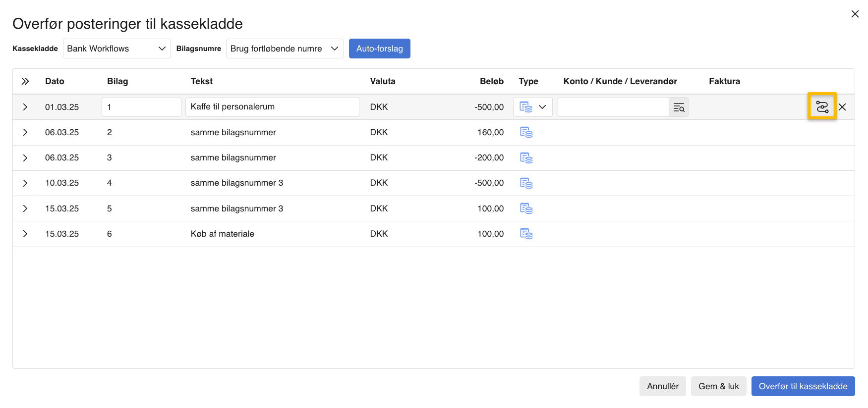The image size is (868, 408).
Task: Open the Kassekladde dropdown
Action: [x=116, y=49]
